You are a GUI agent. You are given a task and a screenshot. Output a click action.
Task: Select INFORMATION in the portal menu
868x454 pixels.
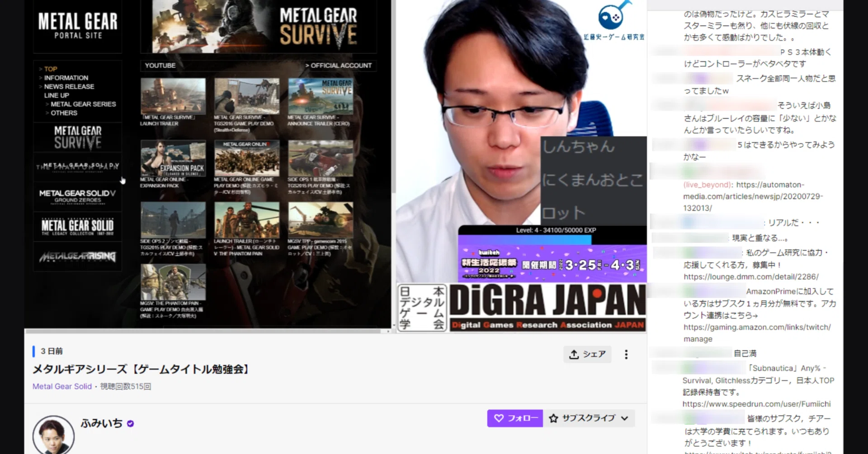click(x=66, y=78)
